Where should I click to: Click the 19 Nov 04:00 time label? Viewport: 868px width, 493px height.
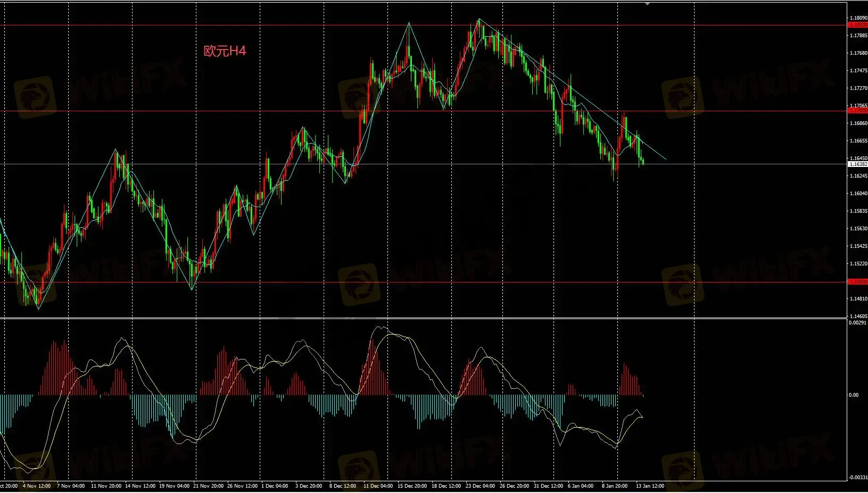pos(174,486)
